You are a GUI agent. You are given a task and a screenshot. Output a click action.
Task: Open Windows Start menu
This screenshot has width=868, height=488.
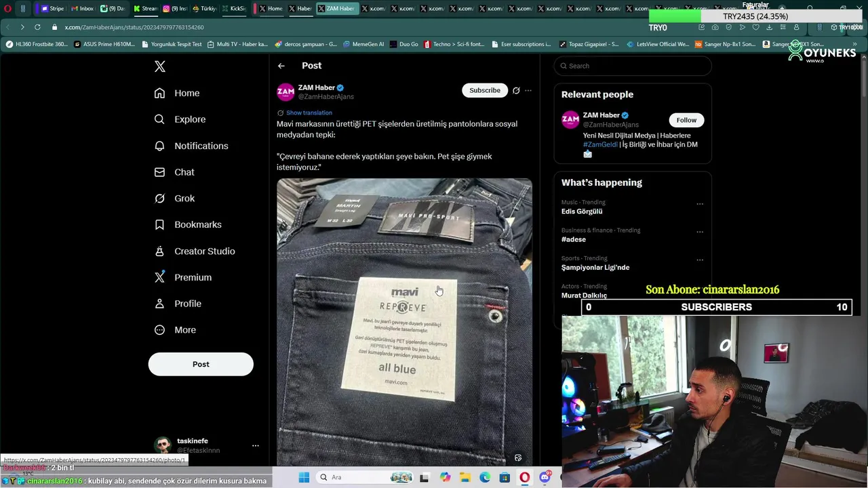[304, 477]
